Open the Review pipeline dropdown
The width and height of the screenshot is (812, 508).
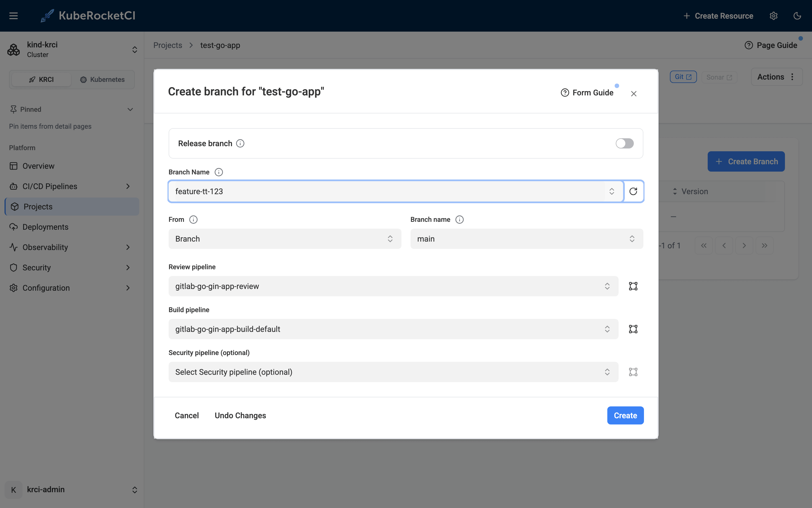[393, 286]
